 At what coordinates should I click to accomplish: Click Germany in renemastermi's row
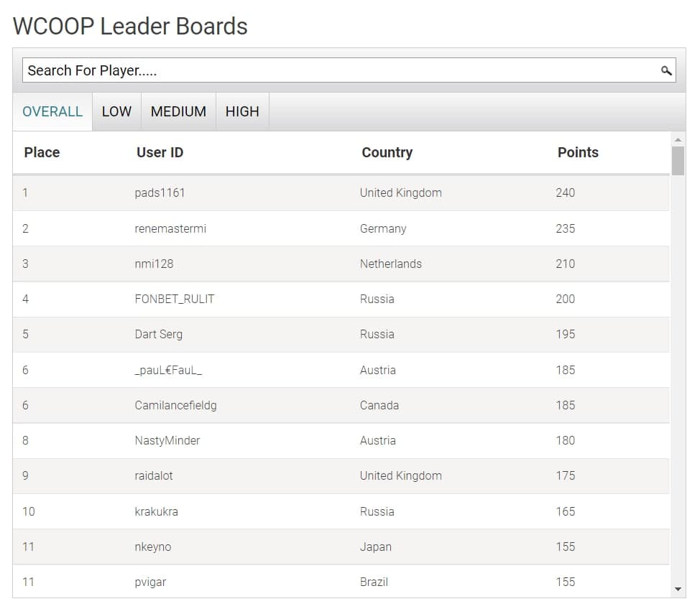383,228
